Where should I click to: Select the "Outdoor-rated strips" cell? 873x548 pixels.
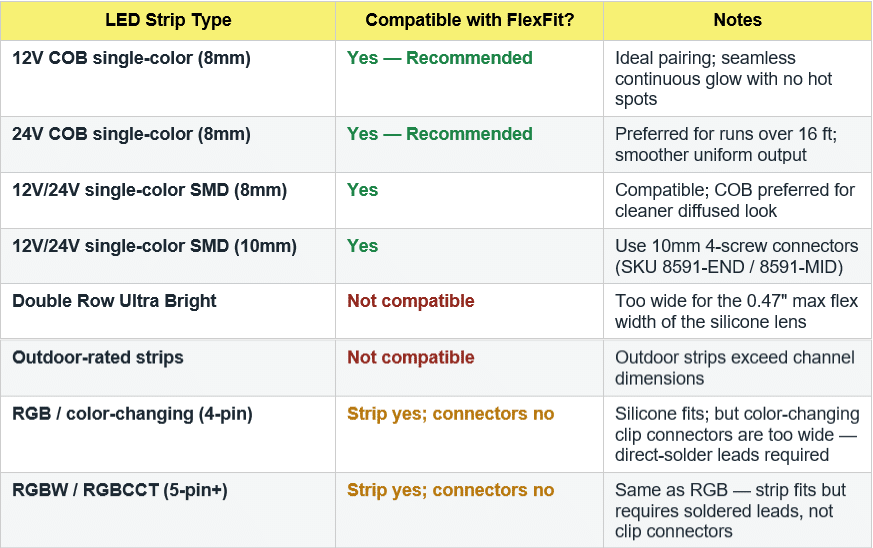click(98, 357)
